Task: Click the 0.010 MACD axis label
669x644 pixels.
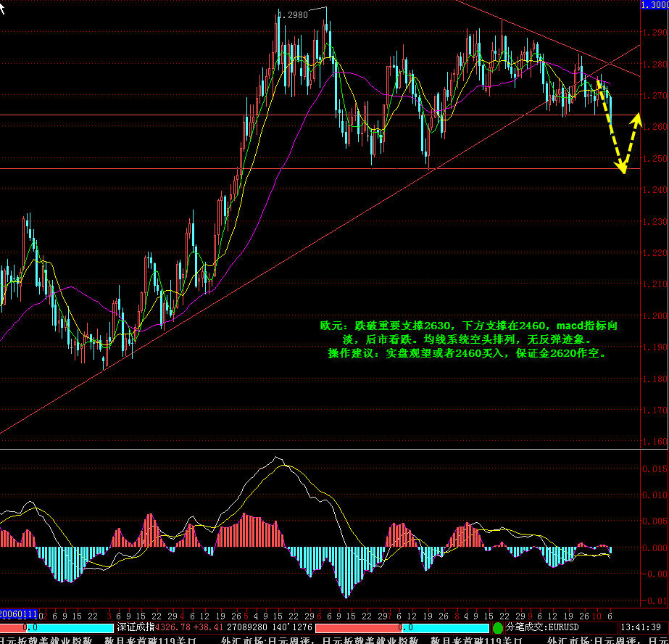Action: tap(655, 495)
